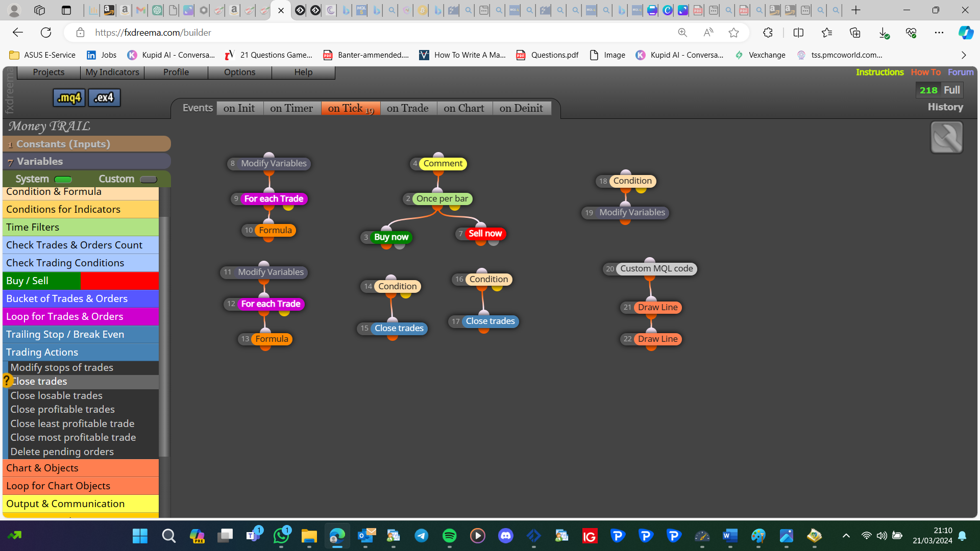Open the wrench tools icon

[x=946, y=137]
